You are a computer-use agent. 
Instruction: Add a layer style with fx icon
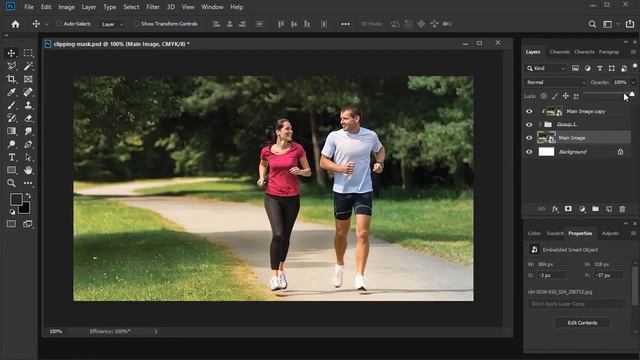point(555,209)
